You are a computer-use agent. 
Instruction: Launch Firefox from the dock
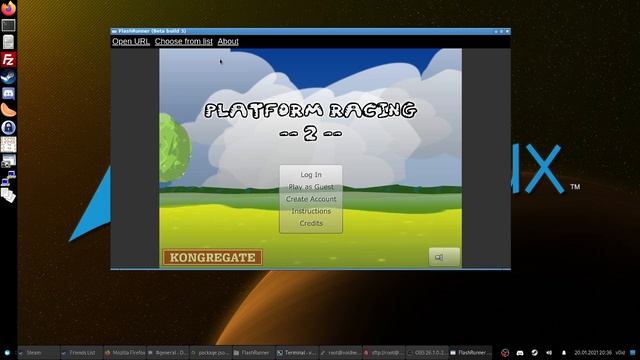8,8
